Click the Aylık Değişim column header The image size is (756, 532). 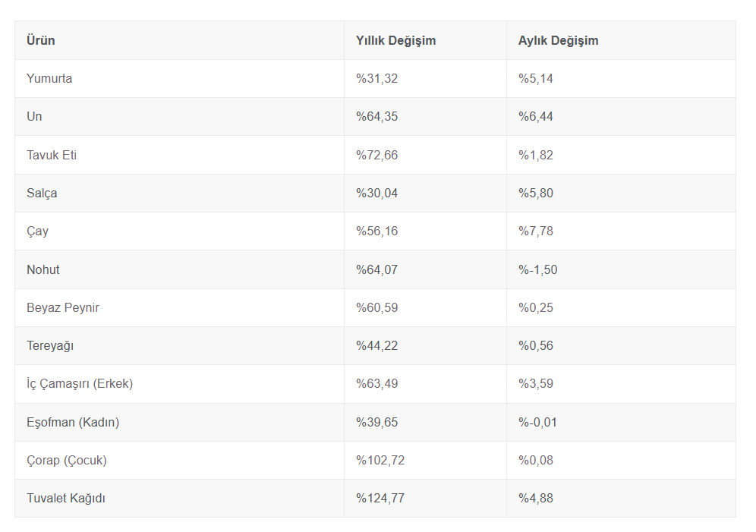pos(558,40)
